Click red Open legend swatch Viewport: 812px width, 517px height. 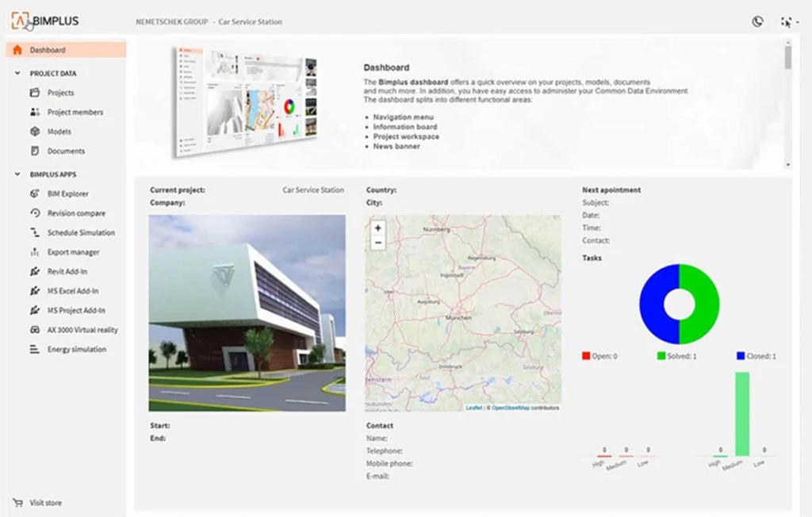pyautogui.click(x=586, y=356)
